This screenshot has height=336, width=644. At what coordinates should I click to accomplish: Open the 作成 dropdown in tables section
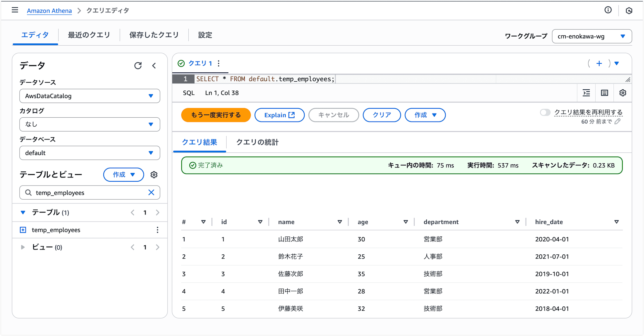tap(124, 175)
